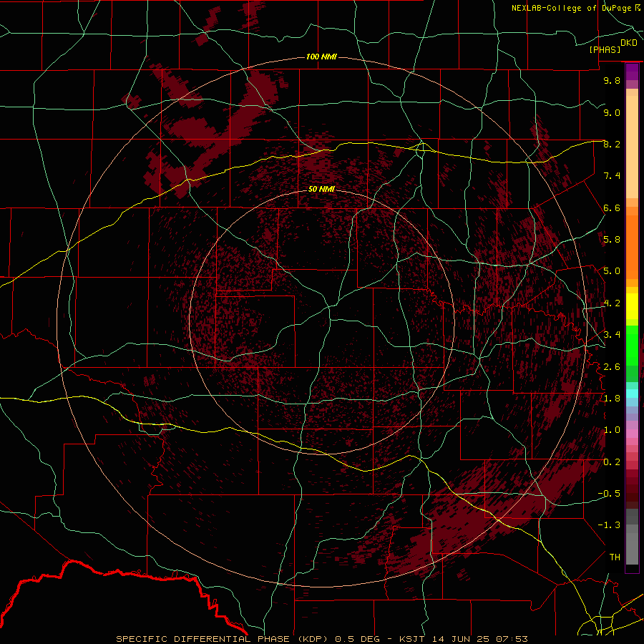Image resolution: width=644 pixels, height=644 pixels.
Task: Click the TH threshold label on the legend
Action: point(615,557)
